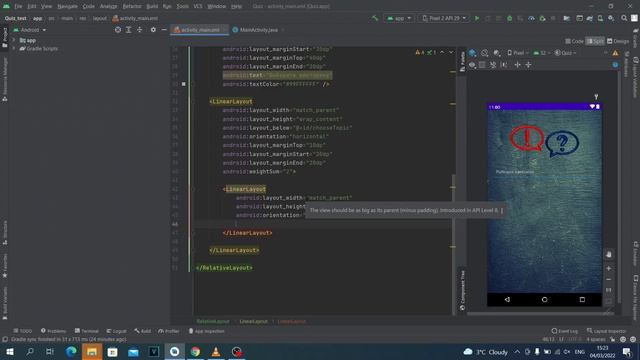Click layout breadcrumb in navigation bar
Image resolution: width=640 pixels, height=360 pixels.
[x=99, y=18]
